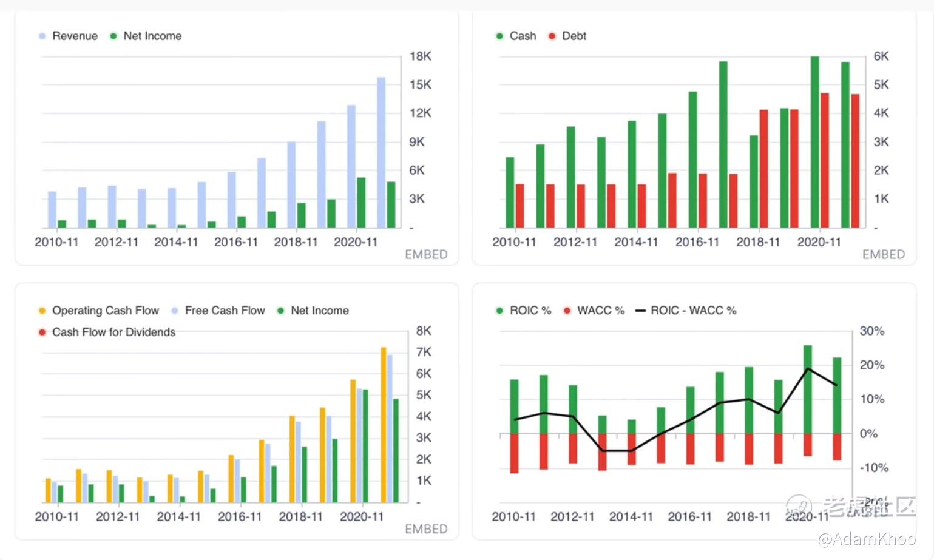
Task: Toggle the ROIC - WACC % line legend
Action: point(686,311)
